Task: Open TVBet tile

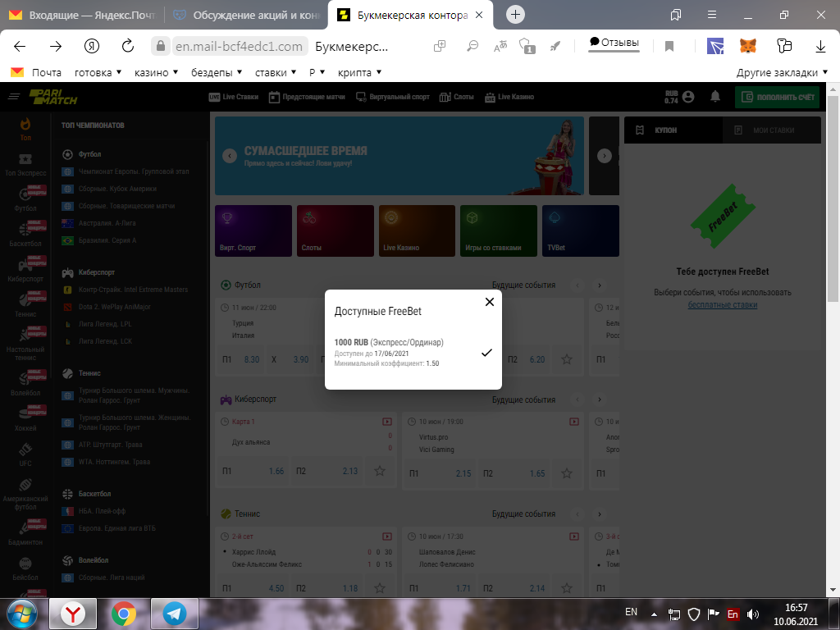Action: click(x=581, y=231)
